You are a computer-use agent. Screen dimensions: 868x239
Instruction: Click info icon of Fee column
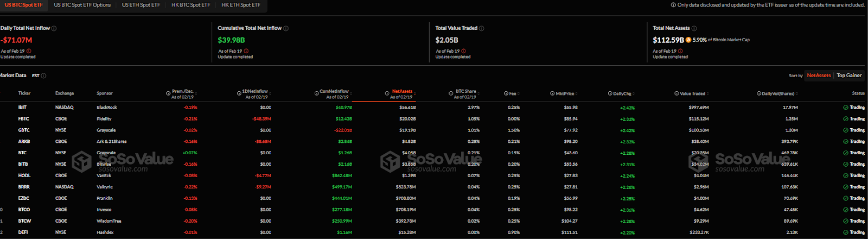[506, 93]
